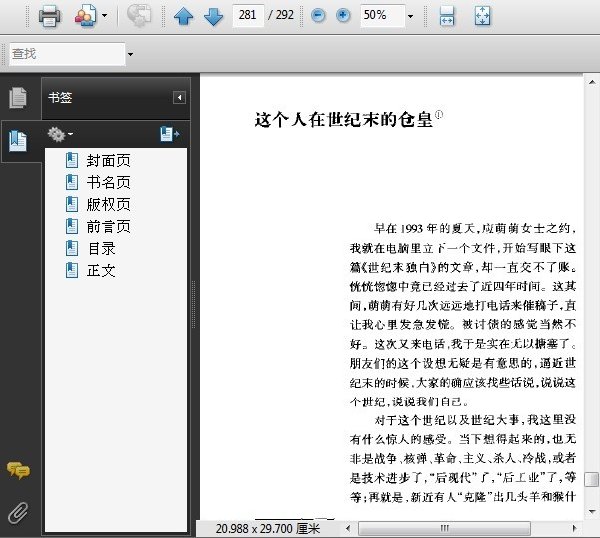Screen dimensions: 600x538
Task: Click the icon next to 正文
Action: click(72, 271)
